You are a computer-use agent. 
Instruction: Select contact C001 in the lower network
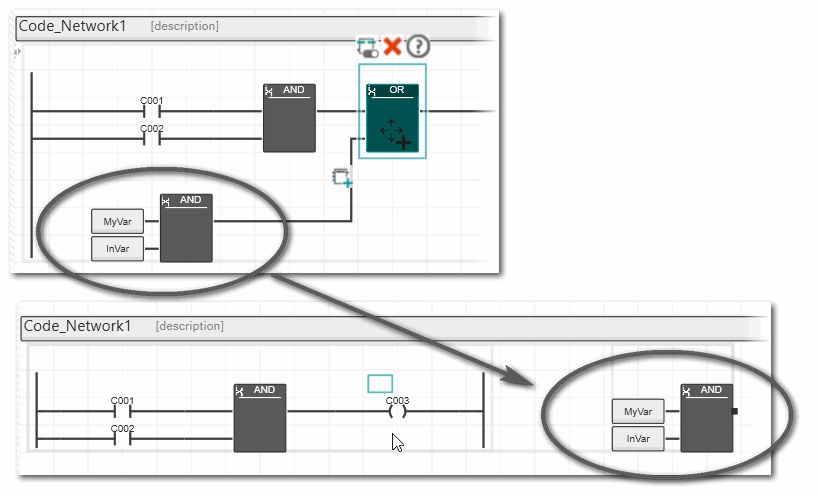[123, 410]
